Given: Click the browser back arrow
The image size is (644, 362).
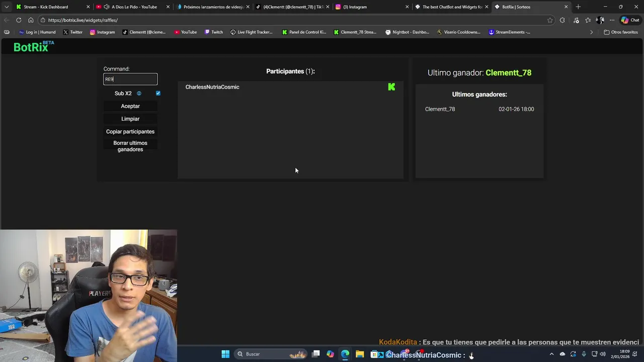Looking at the screenshot, I should click(7, 20).
